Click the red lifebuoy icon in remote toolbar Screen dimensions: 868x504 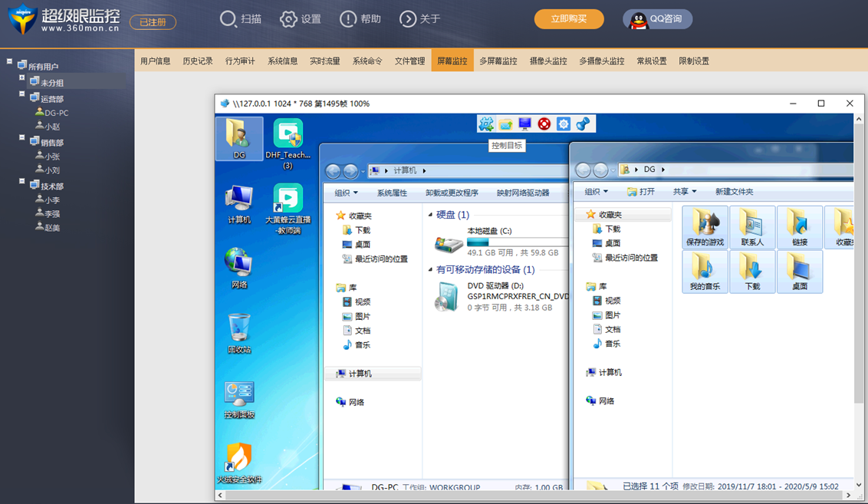pos(544,124)
